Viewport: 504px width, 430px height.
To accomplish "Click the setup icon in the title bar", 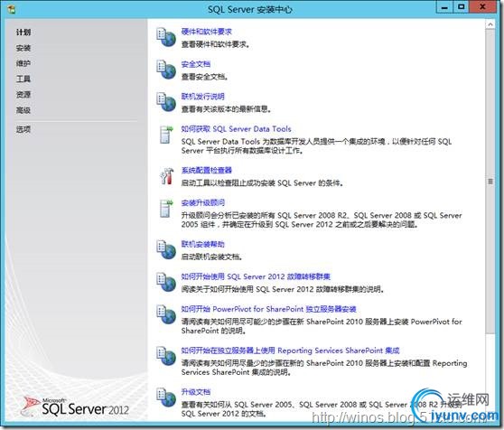I will pyautogui.click(x=12, y=9).
